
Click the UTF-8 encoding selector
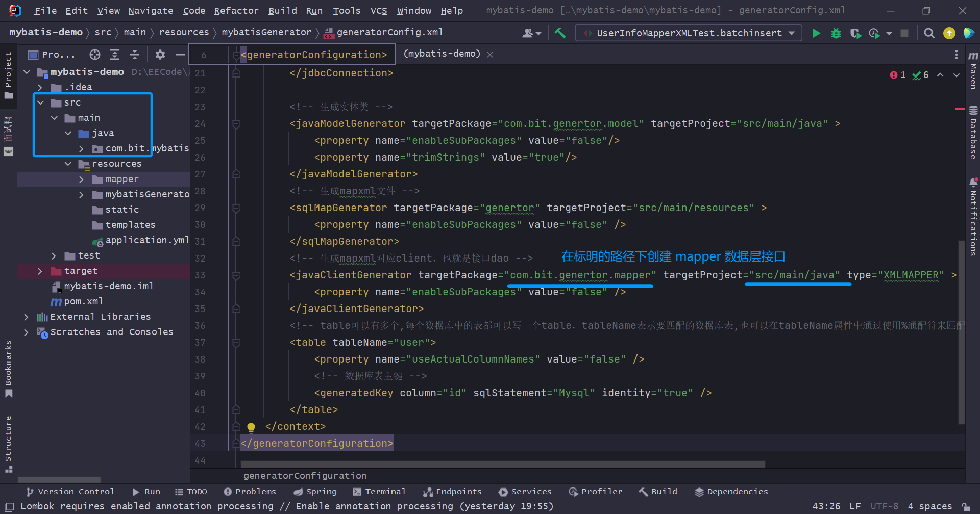[884, 507]
